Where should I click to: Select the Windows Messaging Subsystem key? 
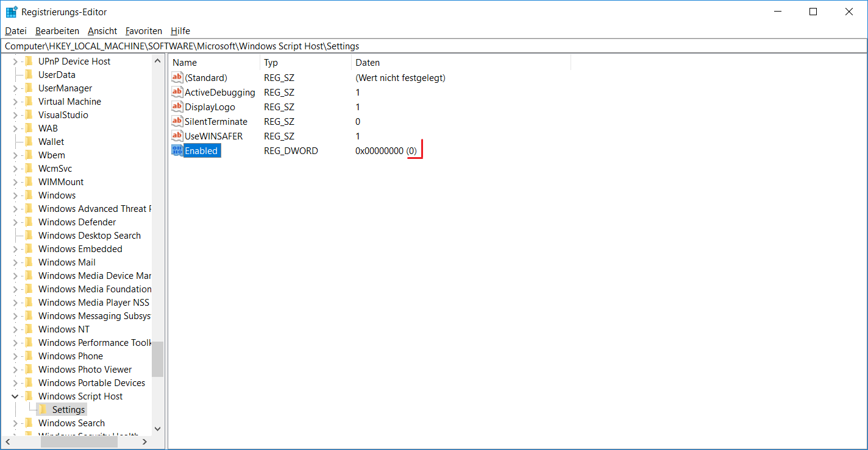[94, 315]
